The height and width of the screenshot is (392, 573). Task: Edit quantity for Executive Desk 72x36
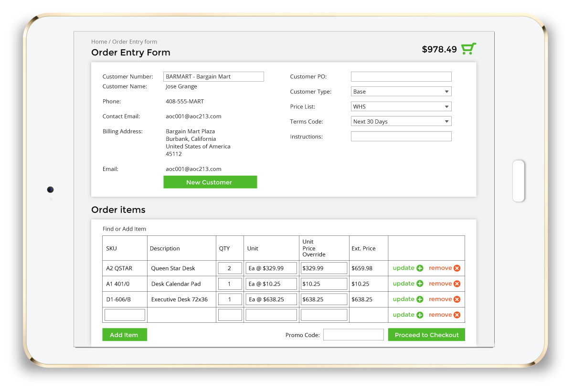230,299
